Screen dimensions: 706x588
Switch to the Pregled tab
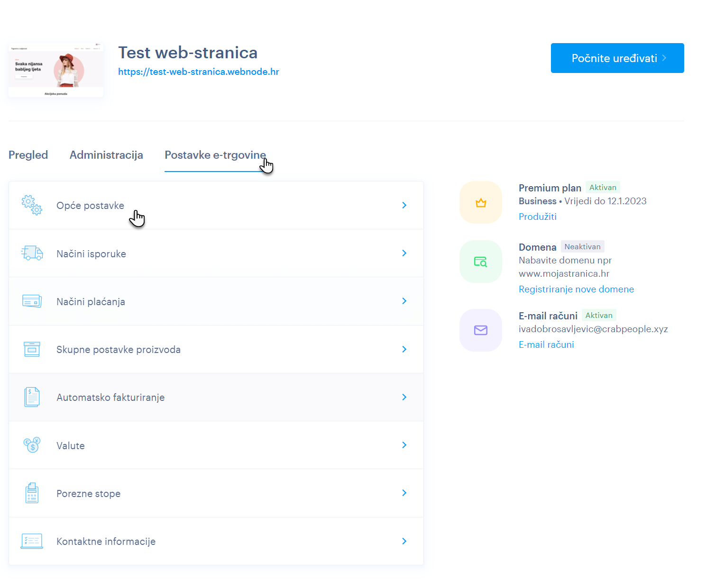[28, 155]
